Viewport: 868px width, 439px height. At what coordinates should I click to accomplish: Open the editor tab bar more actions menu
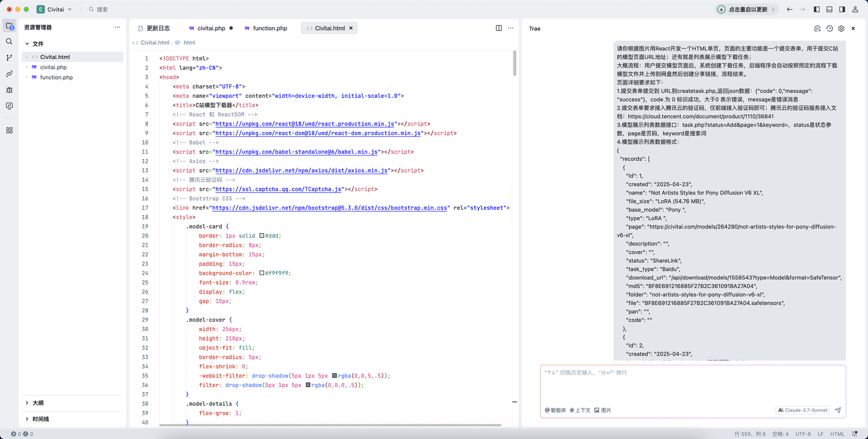[511, 28]
